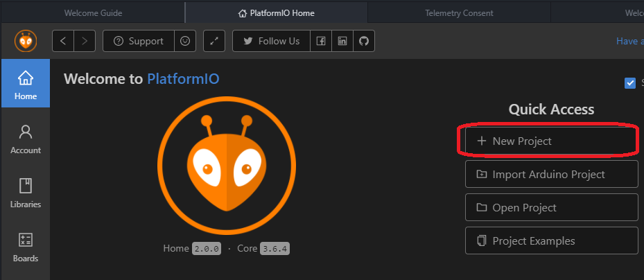Open Account in the left sidebar

[26, 139]
